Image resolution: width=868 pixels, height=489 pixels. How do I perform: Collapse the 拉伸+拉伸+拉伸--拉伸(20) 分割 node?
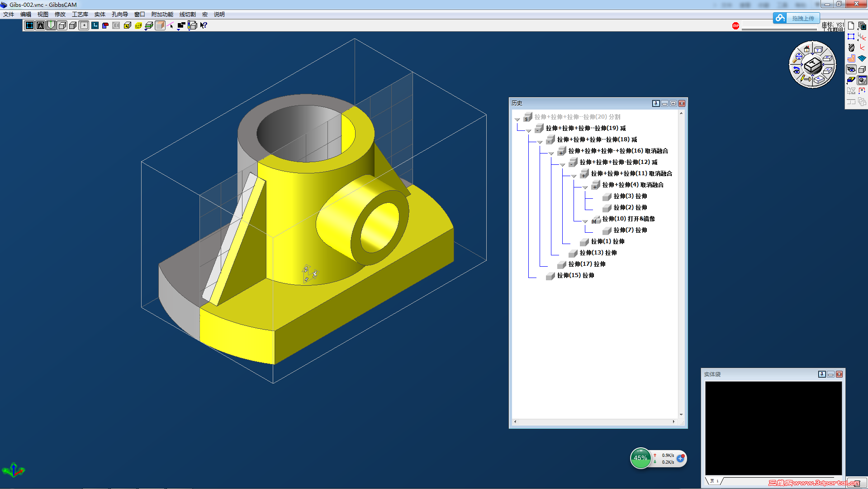[517, 120]
